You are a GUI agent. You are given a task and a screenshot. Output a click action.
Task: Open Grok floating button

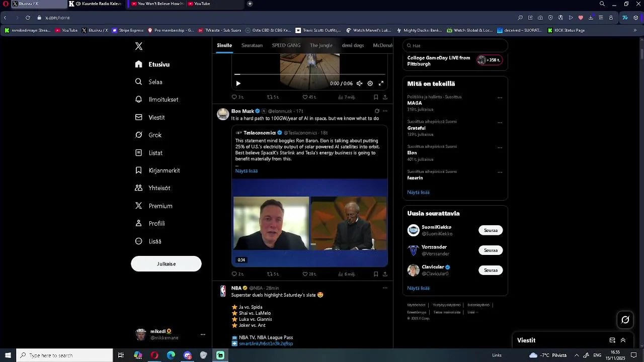(x=625, y=320)
